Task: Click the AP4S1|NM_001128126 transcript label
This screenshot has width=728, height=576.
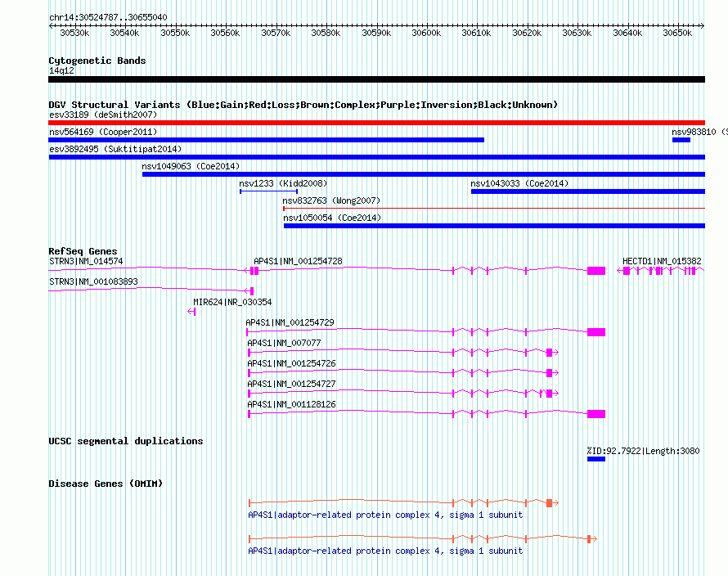Action: [x=291, y=404]
